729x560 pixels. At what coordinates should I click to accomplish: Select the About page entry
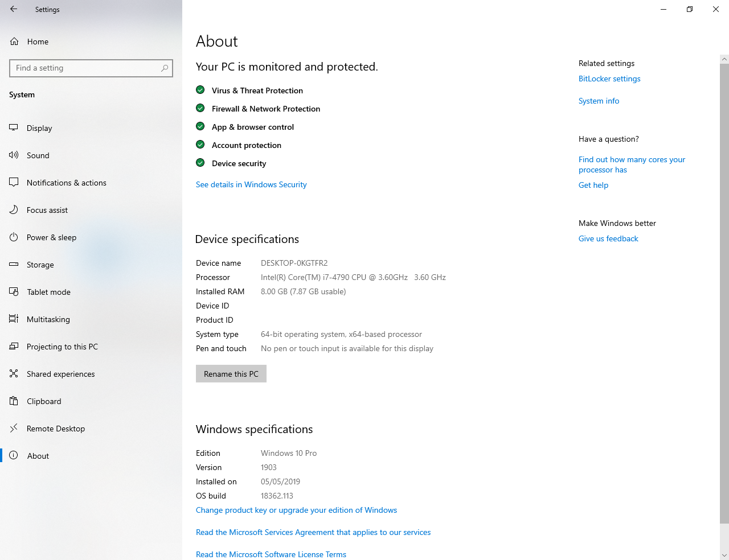(91, 456)
